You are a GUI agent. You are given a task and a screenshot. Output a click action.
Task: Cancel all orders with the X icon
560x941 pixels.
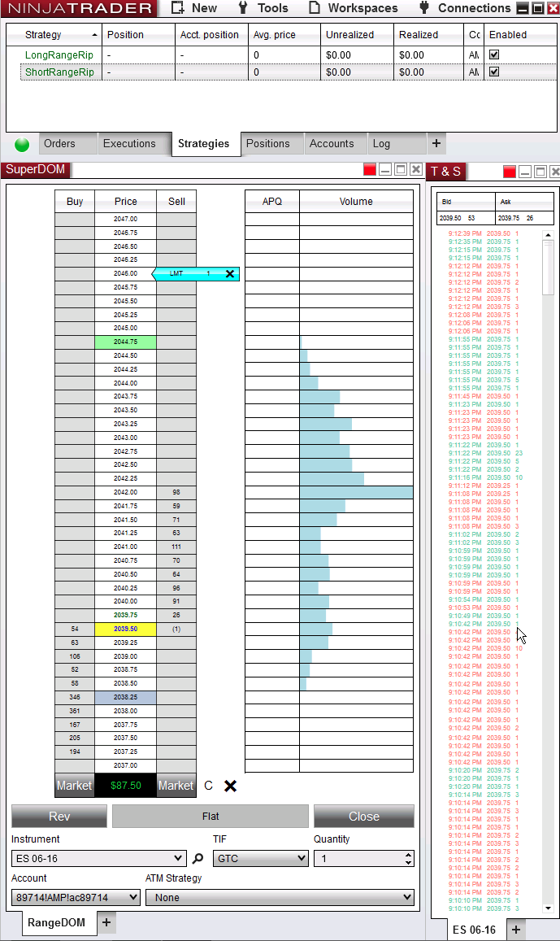click(230, 786)
